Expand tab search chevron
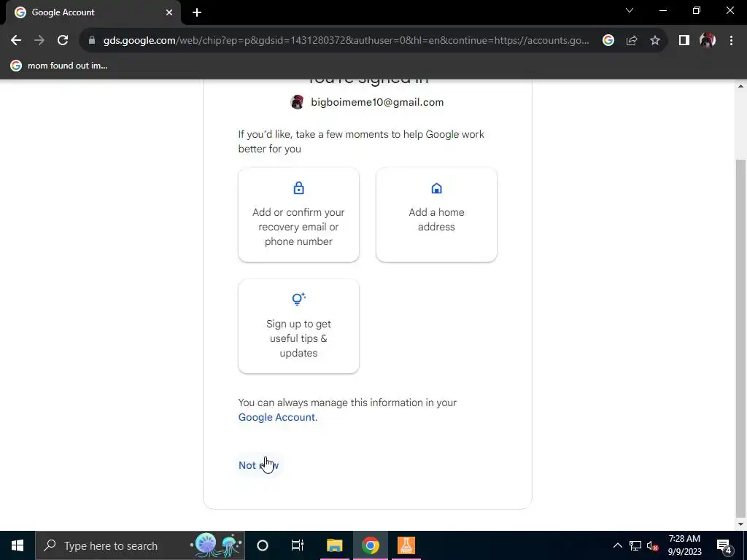This screenshot has width=747, height=560. (630, 10)
